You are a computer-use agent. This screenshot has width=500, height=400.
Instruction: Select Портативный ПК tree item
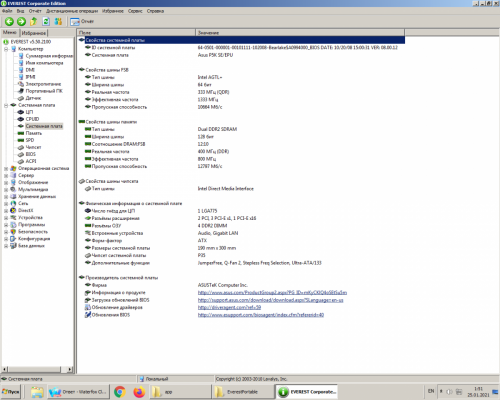pyautogui.click(x=44, y=91)
